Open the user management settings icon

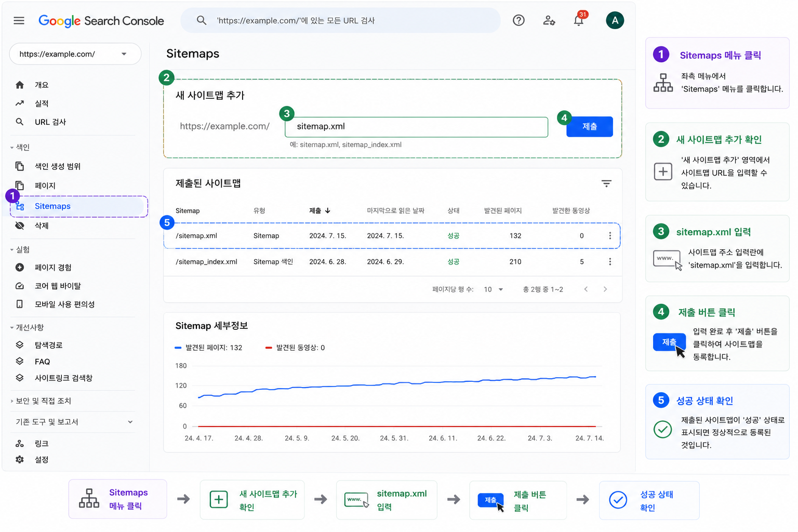coord(549,20)
